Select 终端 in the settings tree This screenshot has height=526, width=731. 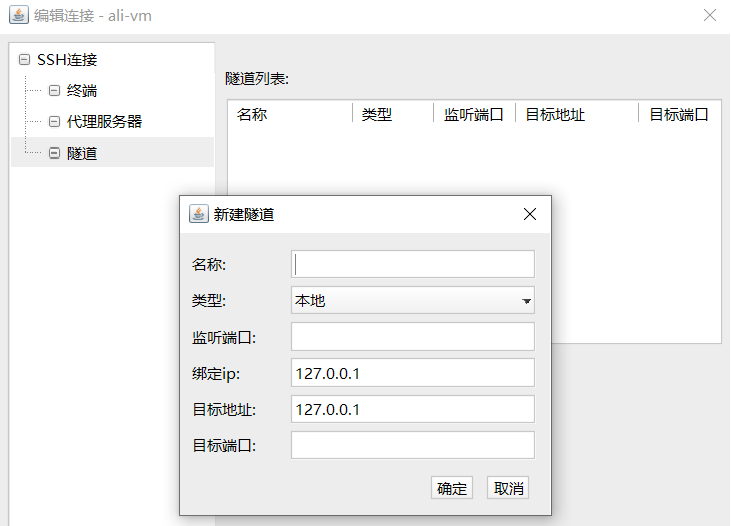pyautogui.click(x=82, y=91)
